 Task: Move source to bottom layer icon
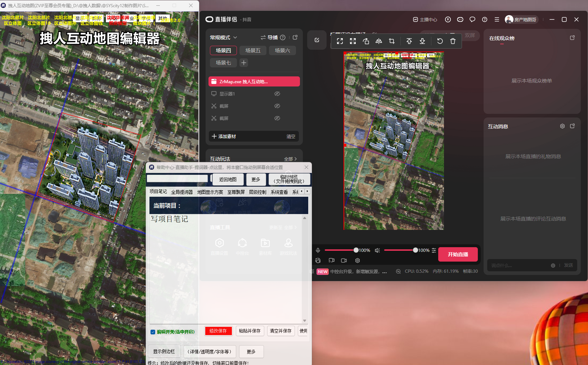click(x=422, y=41)
